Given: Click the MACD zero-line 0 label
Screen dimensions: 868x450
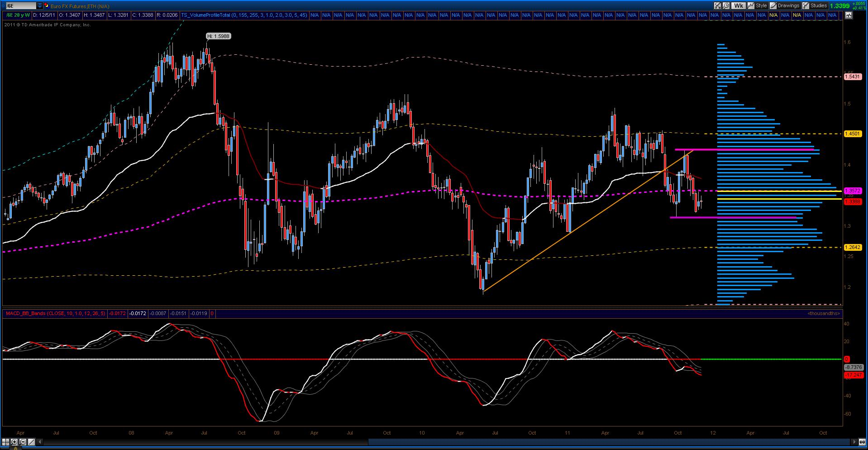Looking at the screenshot, I should click(x=847, y=359).
